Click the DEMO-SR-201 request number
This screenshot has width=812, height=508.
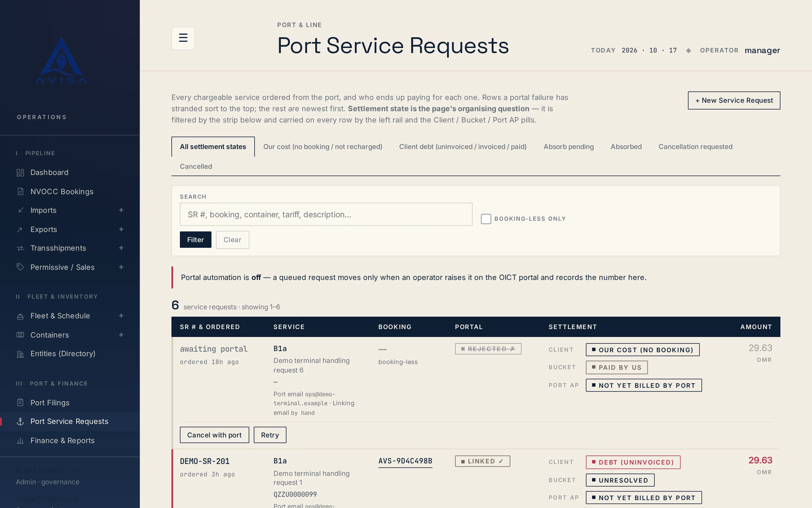click(x=205, y=461)
